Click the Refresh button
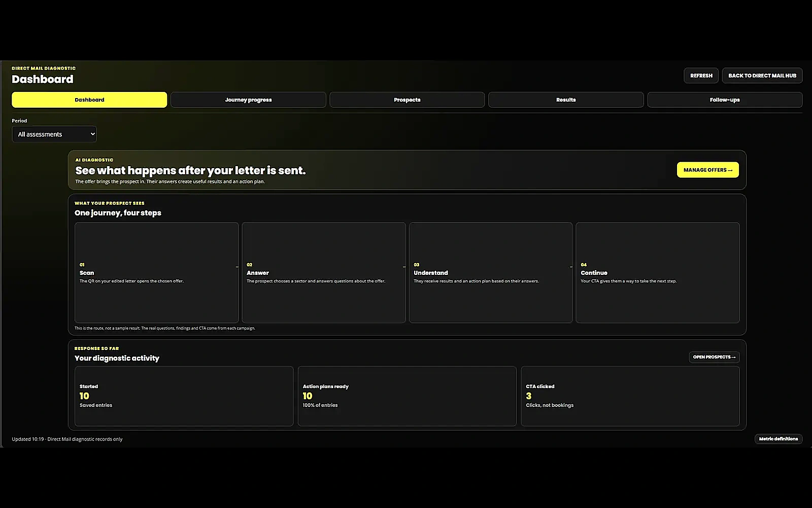Image resolution: width=812 pixels, height=508 pixels. coord(701,75)
